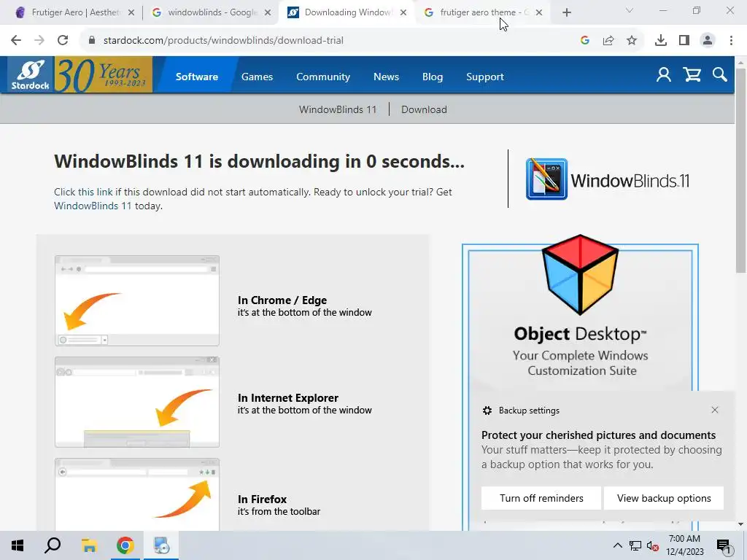Close the frutiger aero theme tab

[x=539, y=13]
